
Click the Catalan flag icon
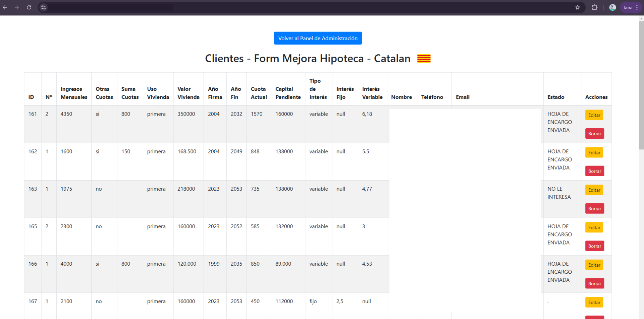pyautogui.click(x=424, y=58)
